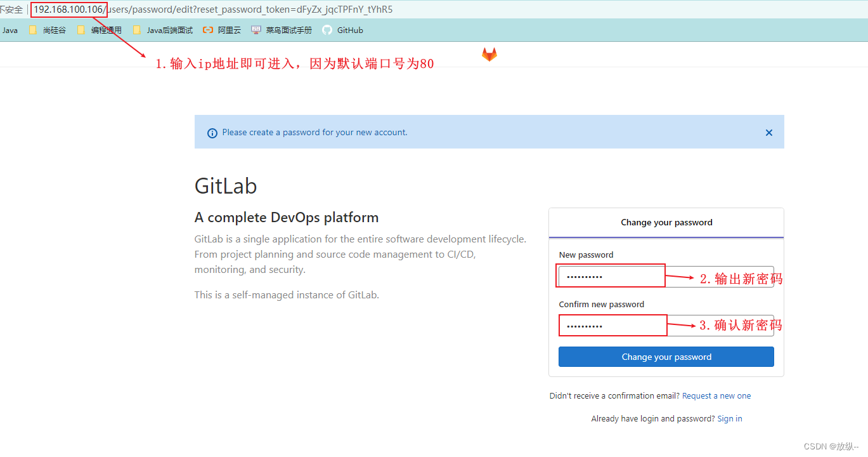Click 'Already have login and password?' text
868x457 pixels.
point(653,418)
